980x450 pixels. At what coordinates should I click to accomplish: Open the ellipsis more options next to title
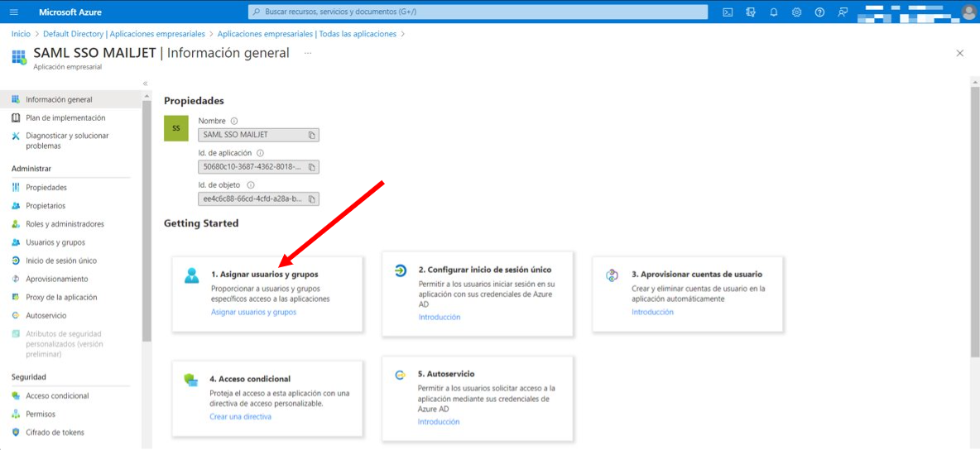(308, 53)
